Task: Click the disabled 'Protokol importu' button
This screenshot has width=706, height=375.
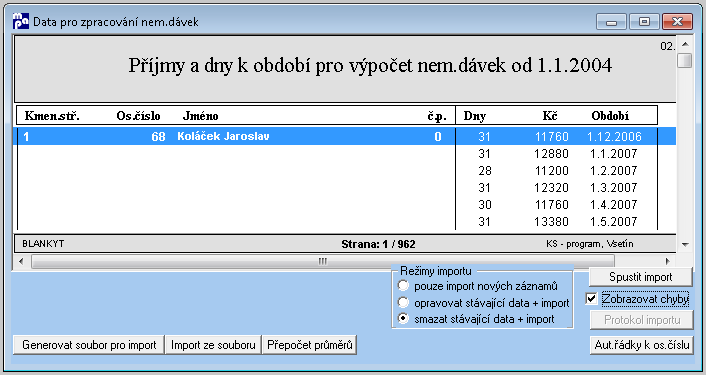Action: tap(642, 320)
